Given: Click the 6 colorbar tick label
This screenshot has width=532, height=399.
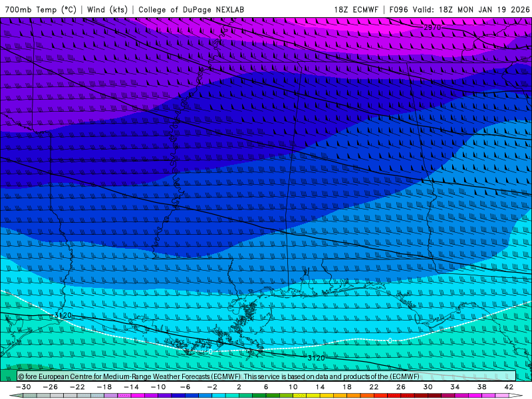Looking at the screenshot, I should 266,387.
